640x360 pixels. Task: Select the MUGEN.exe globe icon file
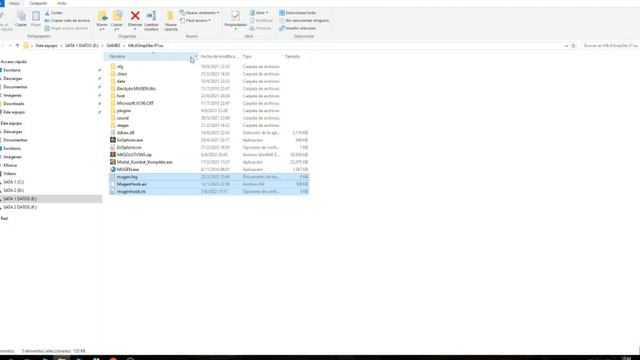click(113, 169)
